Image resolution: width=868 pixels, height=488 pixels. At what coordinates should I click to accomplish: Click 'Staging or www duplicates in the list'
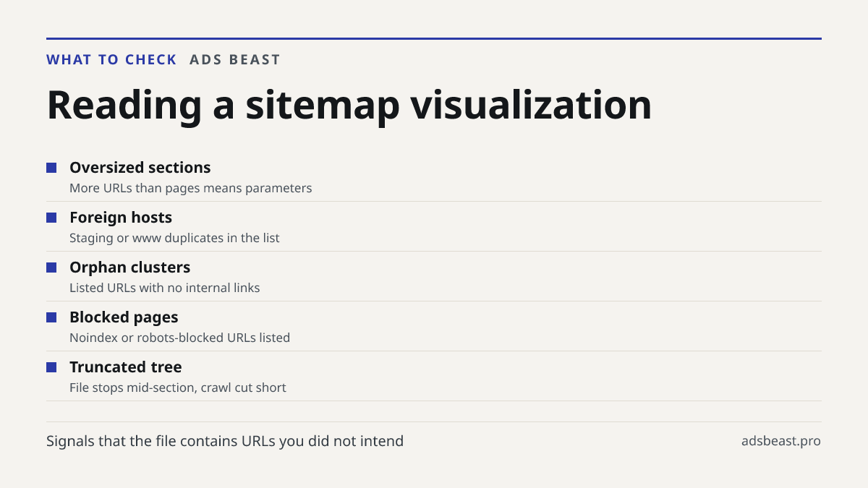point(174,238)
